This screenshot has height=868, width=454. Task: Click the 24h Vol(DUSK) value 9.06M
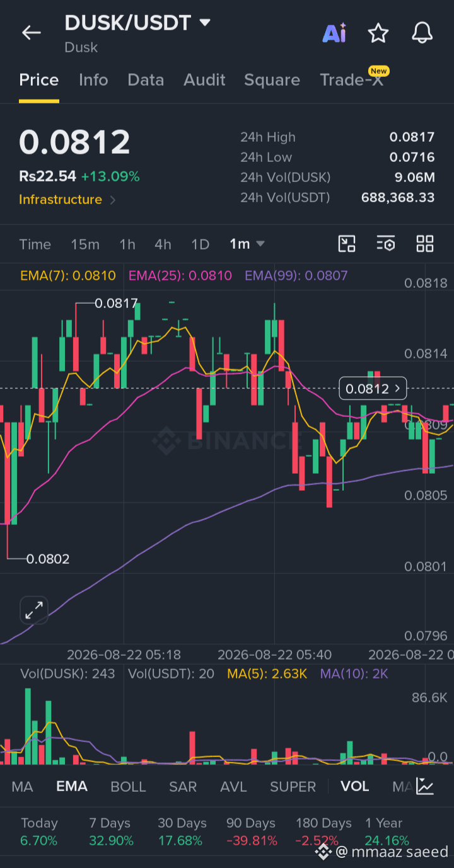[x=415, y=178]
